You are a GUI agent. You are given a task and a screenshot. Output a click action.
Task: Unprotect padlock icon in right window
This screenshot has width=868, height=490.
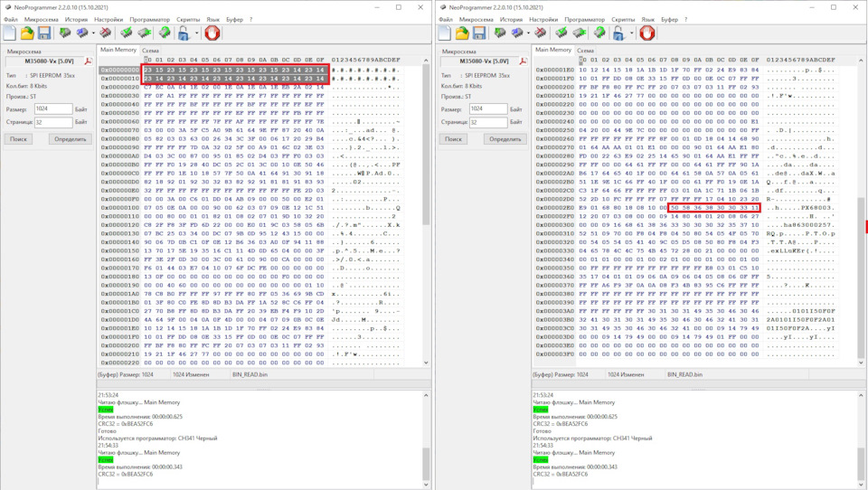click(x=618, y=33)
